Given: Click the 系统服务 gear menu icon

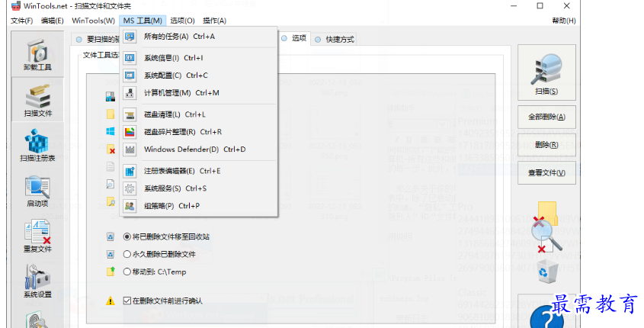Looking at the screenshot, I should [x=130, y=188].
